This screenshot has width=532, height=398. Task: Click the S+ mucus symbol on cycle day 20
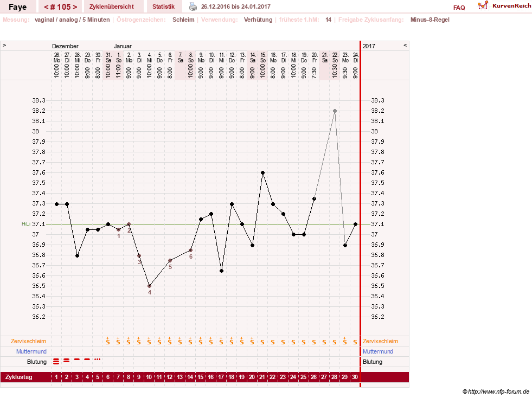(x=252, y=341)
